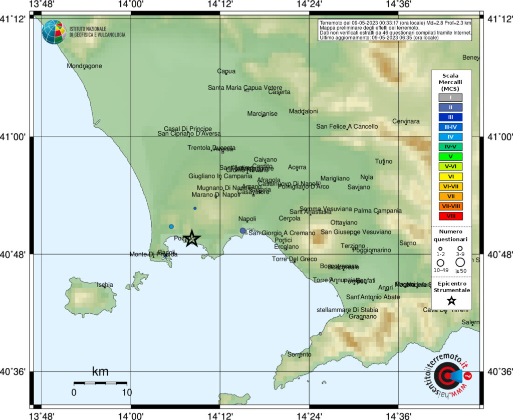Expand the Numero questionari legend section
The height and width of the screenshot is (420, 513).
450,236
